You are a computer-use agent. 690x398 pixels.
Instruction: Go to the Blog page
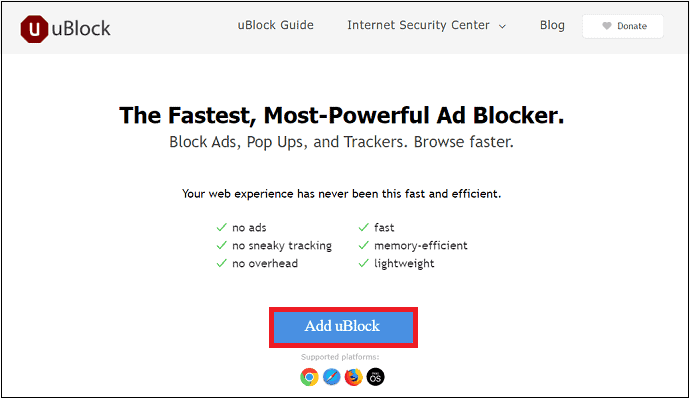point(552,25)
